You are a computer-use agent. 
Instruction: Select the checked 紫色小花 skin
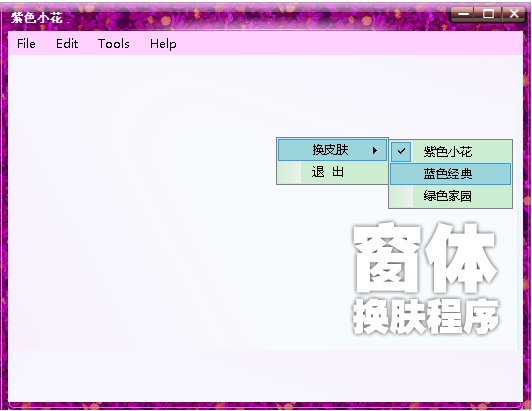(x=451, y=151)
